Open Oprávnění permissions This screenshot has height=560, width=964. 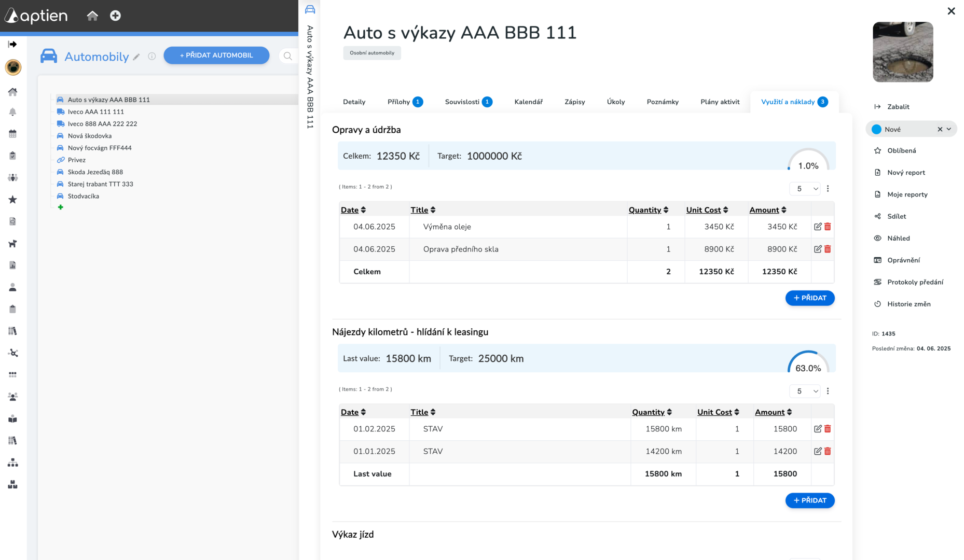coord(898,260)
